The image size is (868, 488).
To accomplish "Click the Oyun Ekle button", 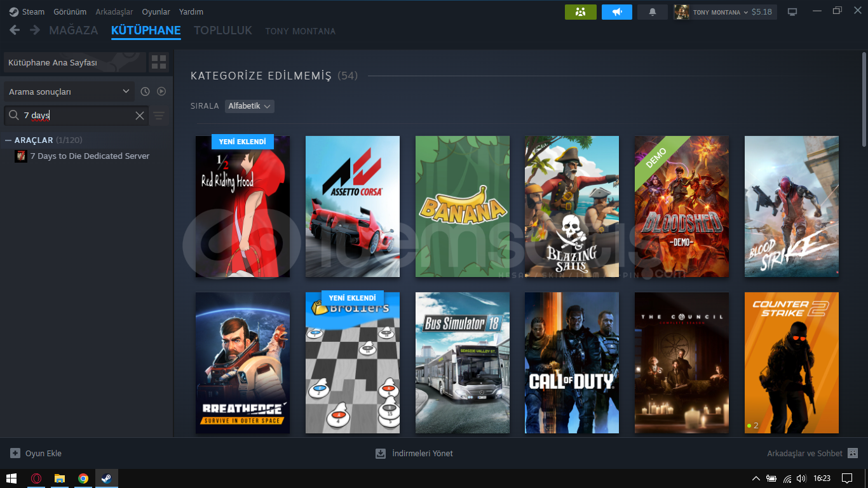I will coord(36,453).
